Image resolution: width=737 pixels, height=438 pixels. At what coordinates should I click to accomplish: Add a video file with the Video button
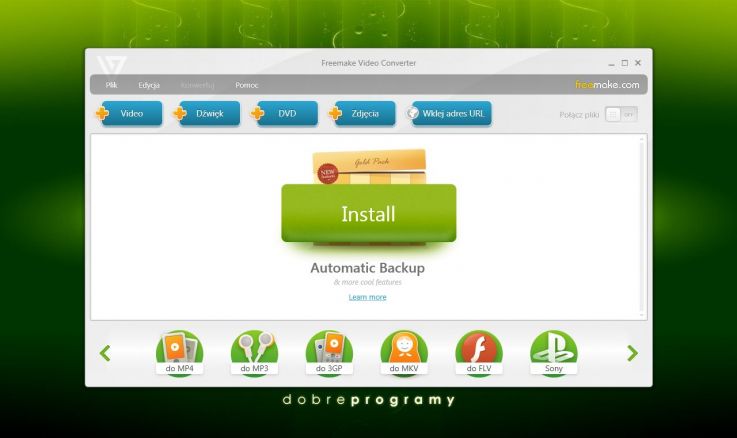pos(131,113)
